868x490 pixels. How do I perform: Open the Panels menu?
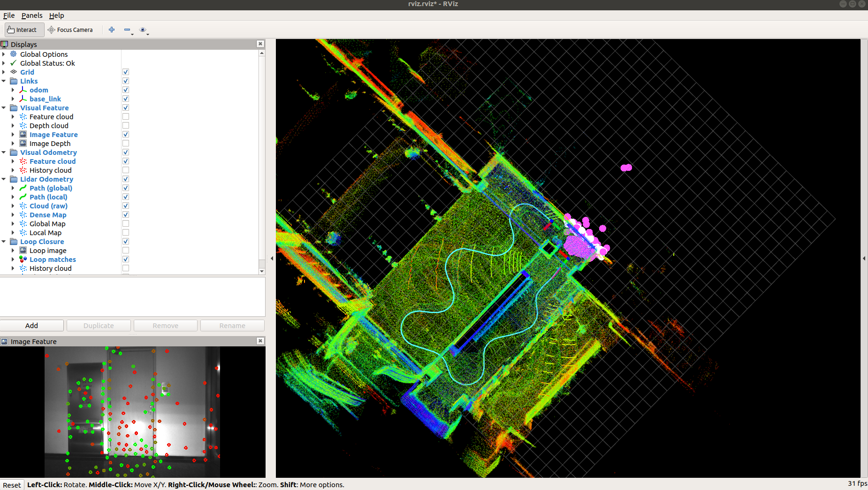(x=32, y=15)
